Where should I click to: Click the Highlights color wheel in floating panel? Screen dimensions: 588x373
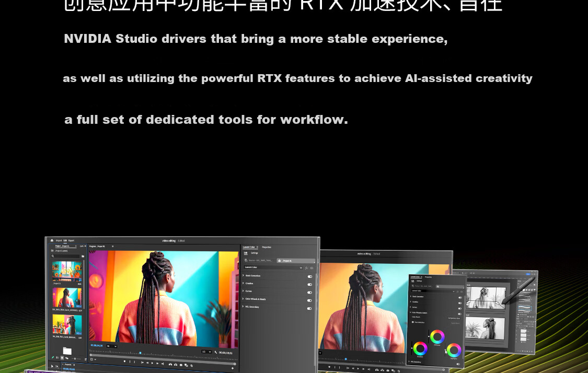point(454,350)
